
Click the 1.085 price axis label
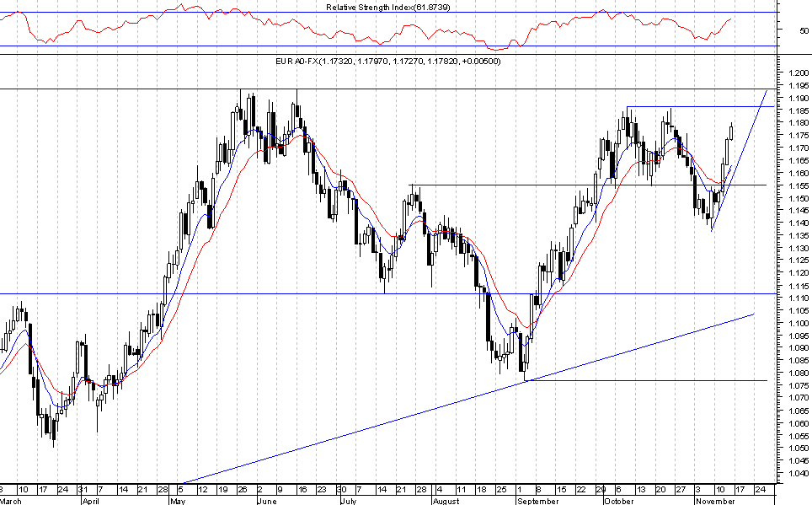click(799, 360)
